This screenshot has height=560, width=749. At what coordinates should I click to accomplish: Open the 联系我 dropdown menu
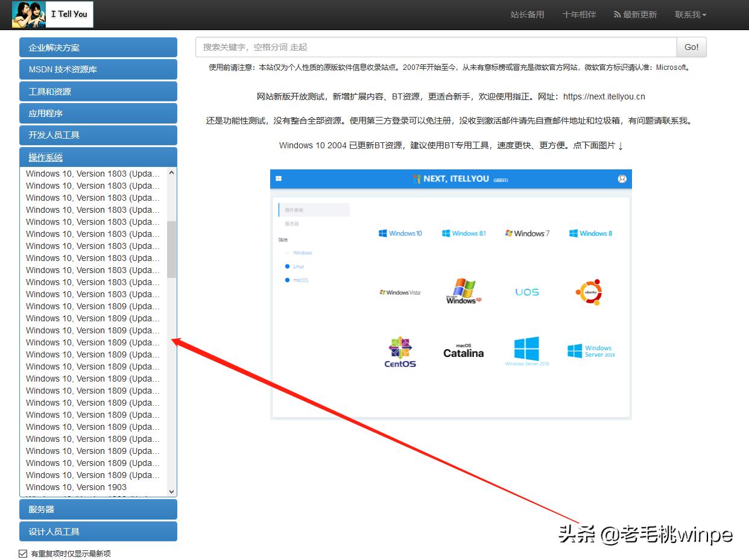pyautogui.click(x=690, y=14)
